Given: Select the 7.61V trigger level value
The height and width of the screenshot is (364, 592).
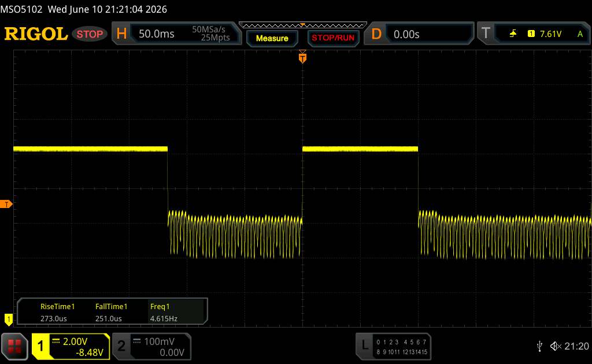Looking at the screenshot, I should tap(550, 34).
